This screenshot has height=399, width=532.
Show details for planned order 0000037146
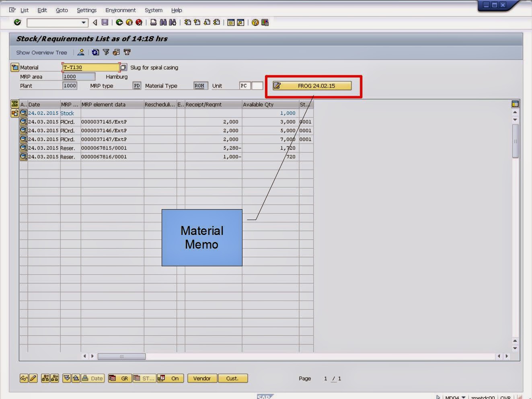(x=23, y=130)
